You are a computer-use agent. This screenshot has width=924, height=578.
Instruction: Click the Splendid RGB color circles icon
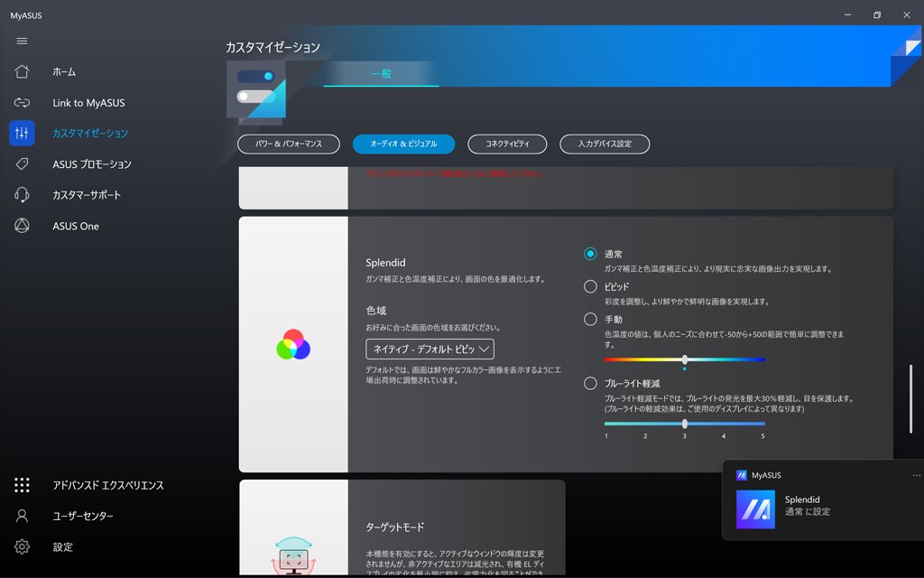point(293,344)
